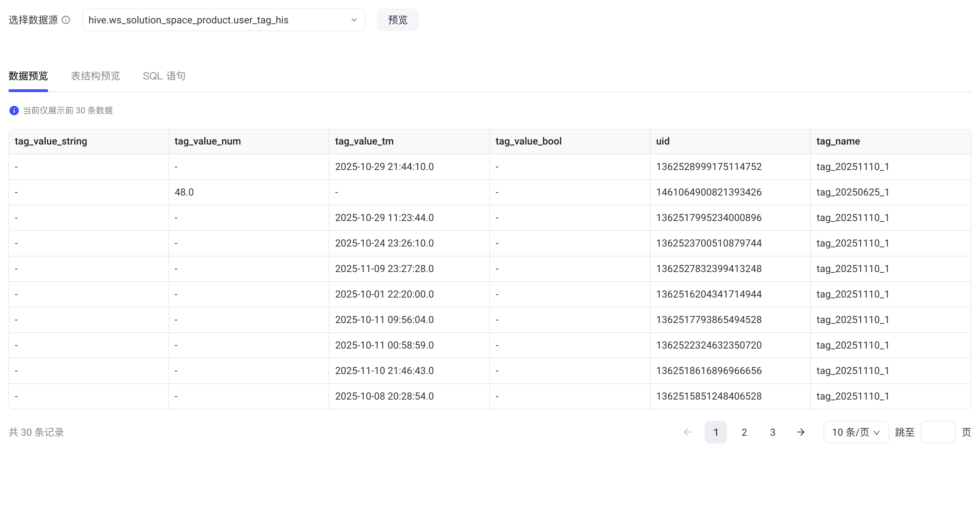Click the 共 30 条记录 record count text
This screenshot has width=980, height=520.
(x=36, y=433)
